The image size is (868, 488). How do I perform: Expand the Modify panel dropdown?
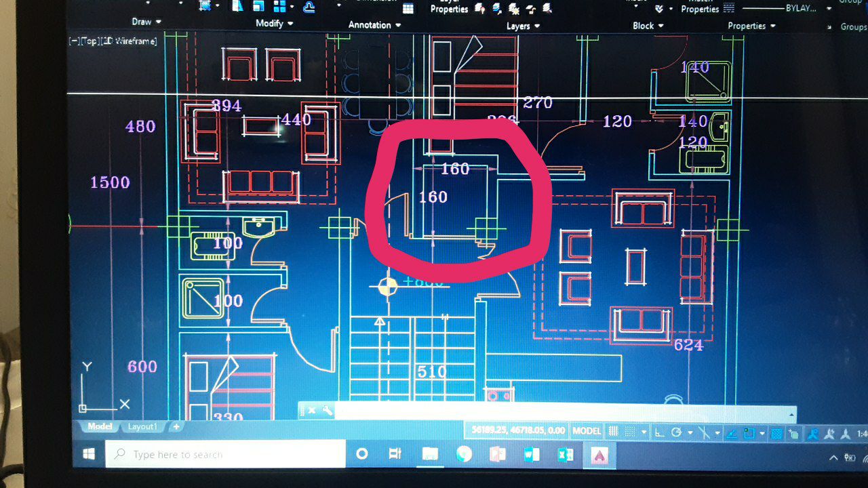click(274, 23)
